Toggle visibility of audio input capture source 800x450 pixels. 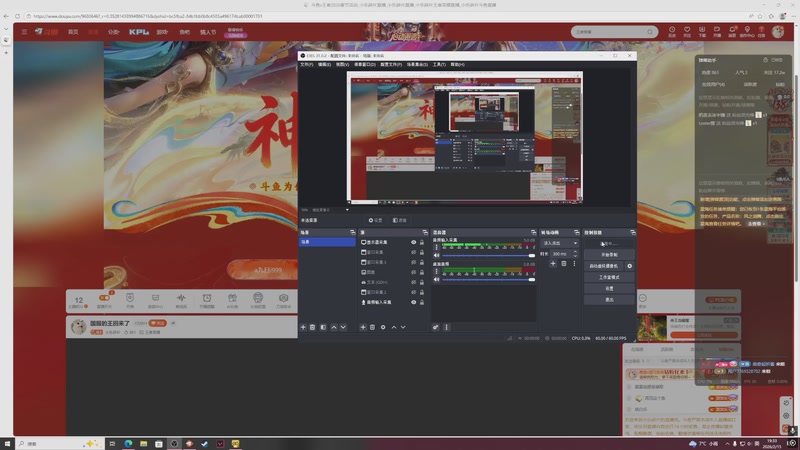413,302
